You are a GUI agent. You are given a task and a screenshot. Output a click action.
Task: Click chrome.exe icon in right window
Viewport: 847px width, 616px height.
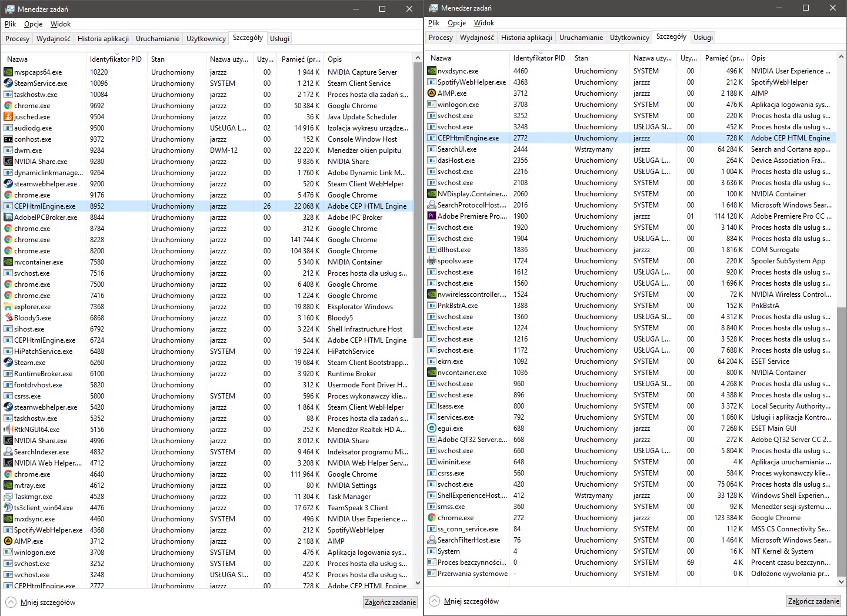pyautogui.click(x=432, y=518)
